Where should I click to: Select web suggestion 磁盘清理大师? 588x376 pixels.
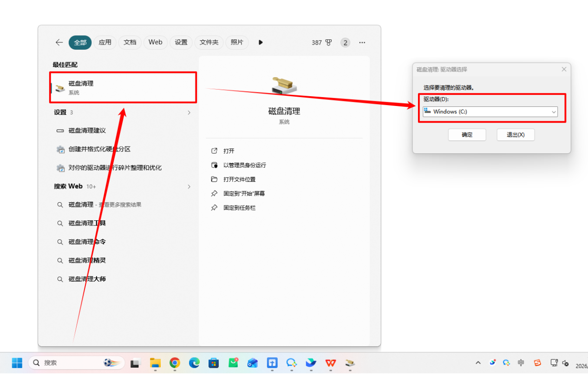[123, 279]
